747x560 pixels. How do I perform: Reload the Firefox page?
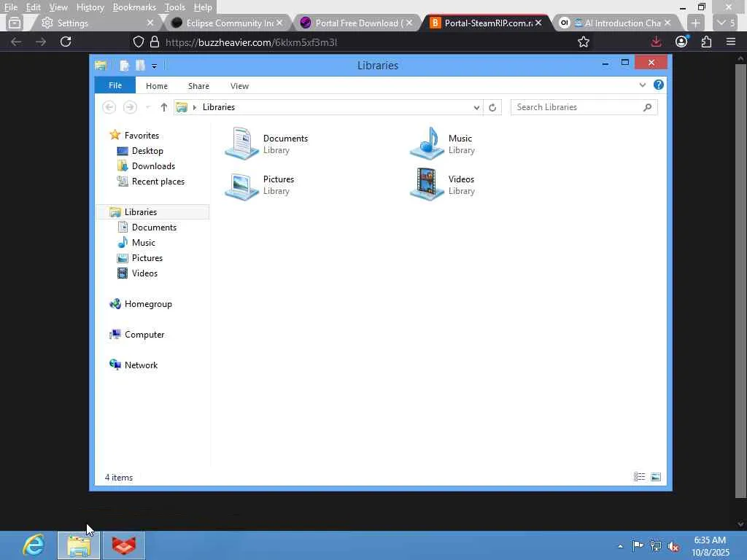[x=66, y=42]
